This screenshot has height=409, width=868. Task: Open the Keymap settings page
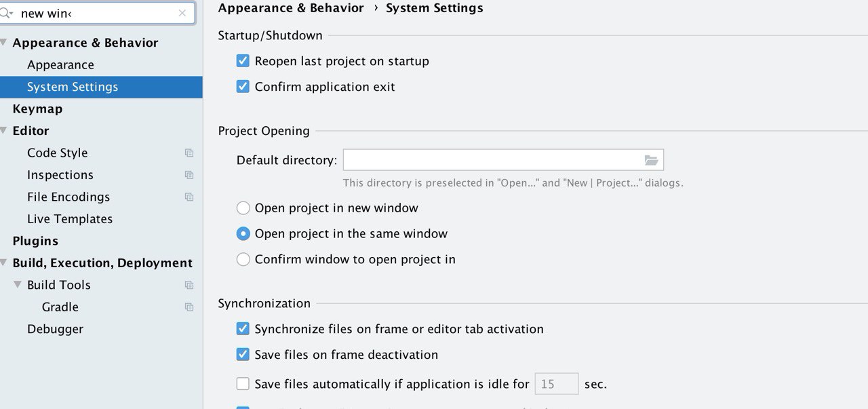37,109
